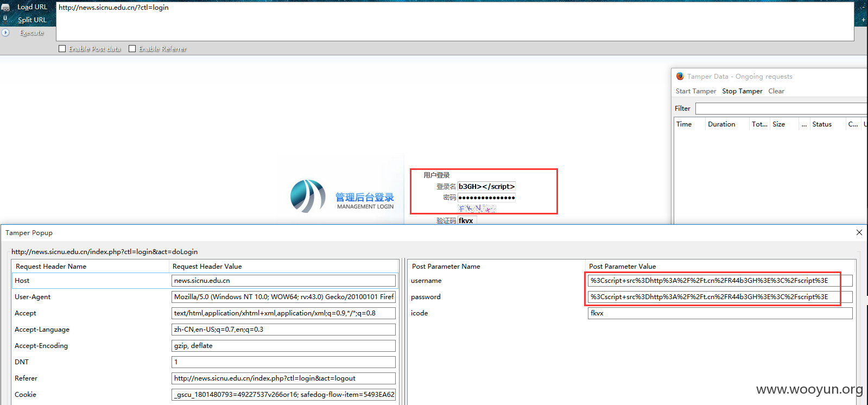Click the Request Header Value column header
This screenshot has height=405, width=868.
[x=284, y=266]
